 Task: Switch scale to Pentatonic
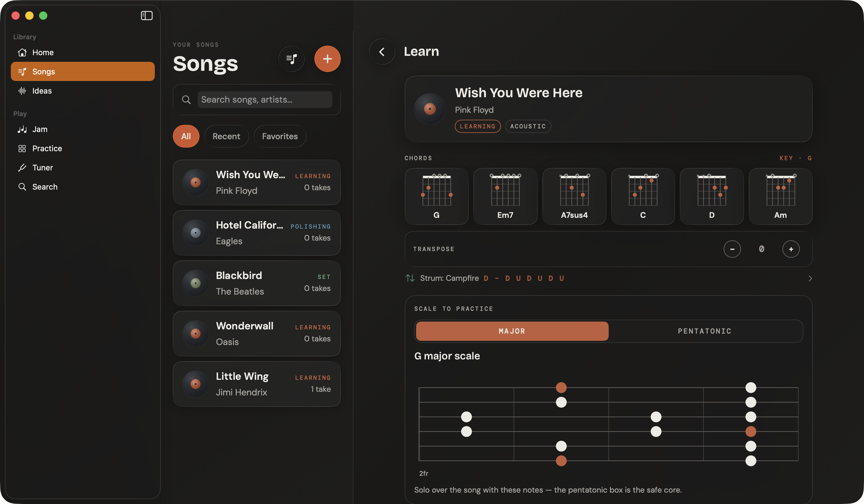[705, 331]
